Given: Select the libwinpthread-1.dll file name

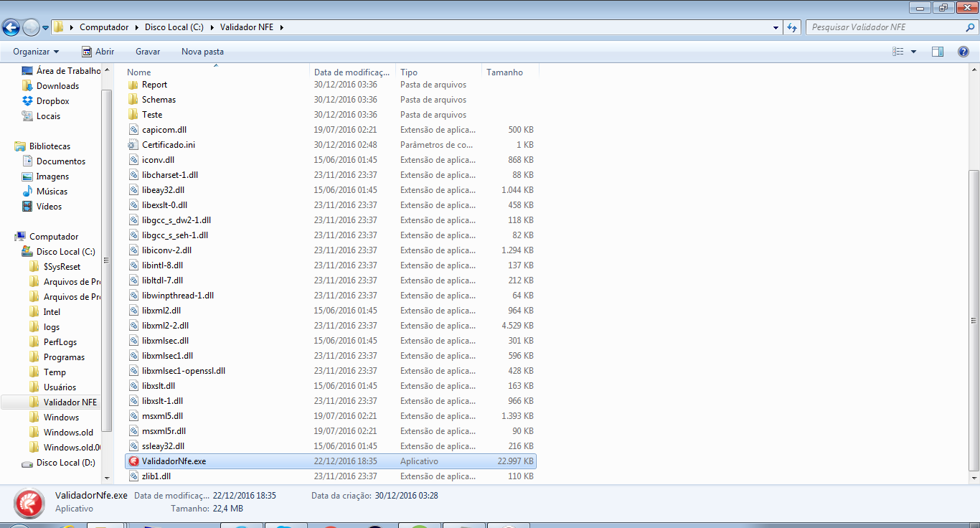Looking at the screenshot, I should [x=178, y=296].
